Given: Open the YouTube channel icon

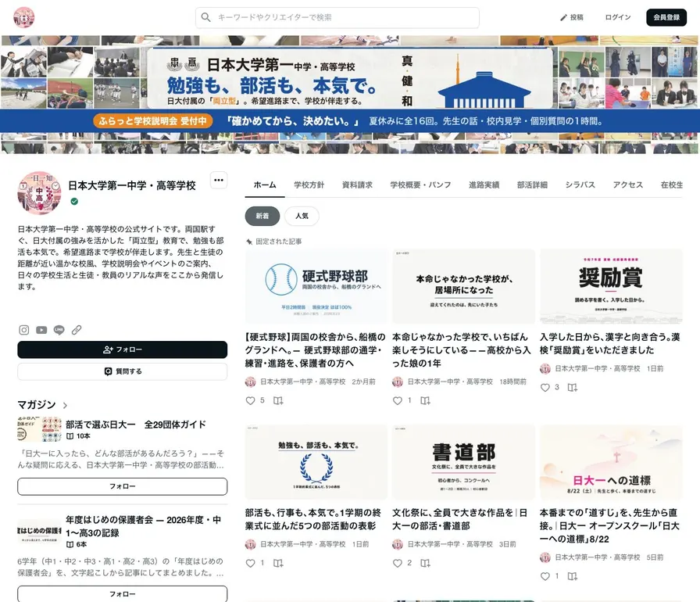Looking at the screenshot, I should pos(41,330).
